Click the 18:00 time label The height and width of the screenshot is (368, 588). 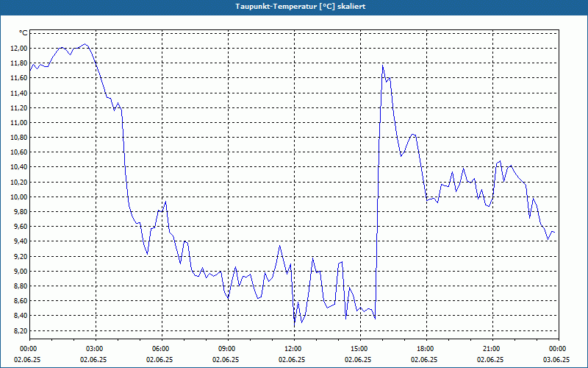(426, 349)
